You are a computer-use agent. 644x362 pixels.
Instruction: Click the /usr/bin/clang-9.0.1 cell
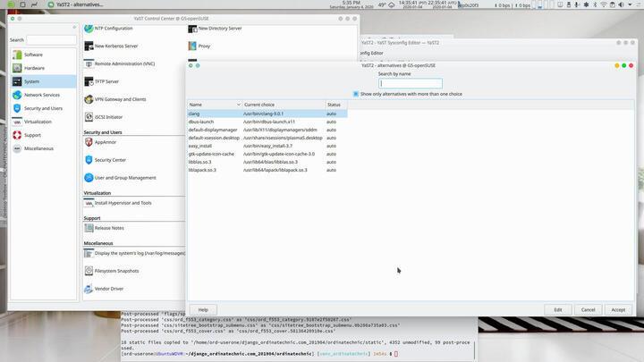[263, 114]
